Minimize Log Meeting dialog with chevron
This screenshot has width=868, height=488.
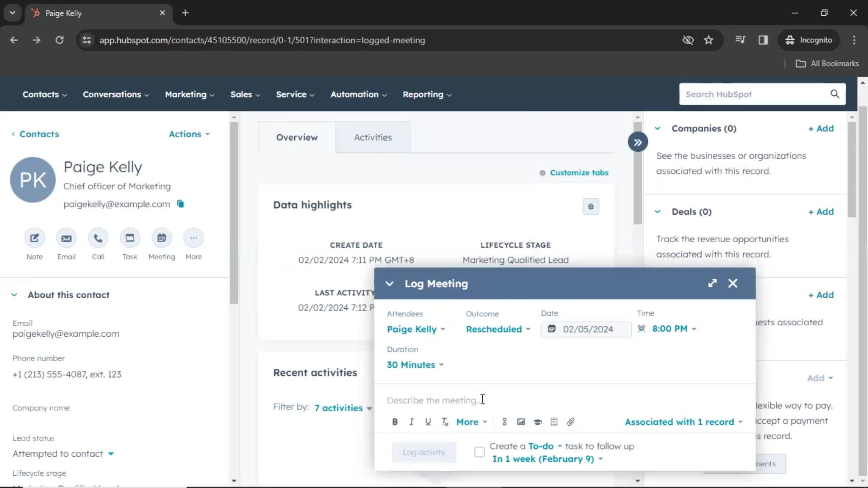389,284
